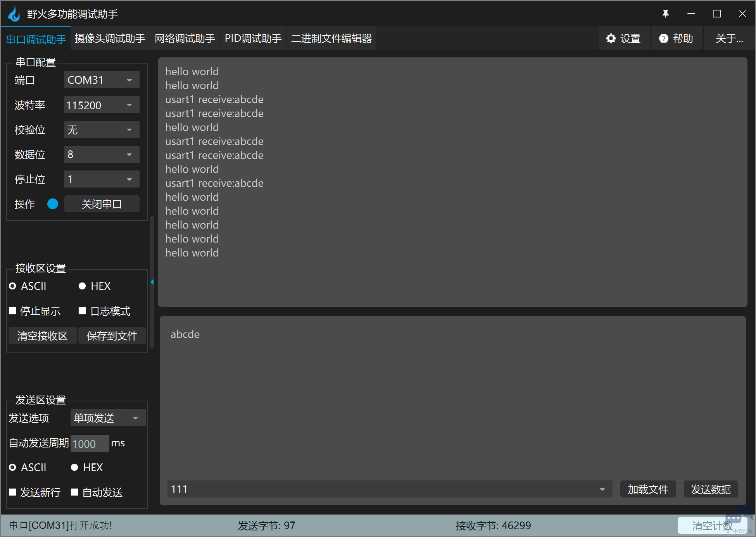Viewport: 756px width, 537px height.
Task: Switch to 二进制文件编辑器 tab
Action: coord(331,38)
